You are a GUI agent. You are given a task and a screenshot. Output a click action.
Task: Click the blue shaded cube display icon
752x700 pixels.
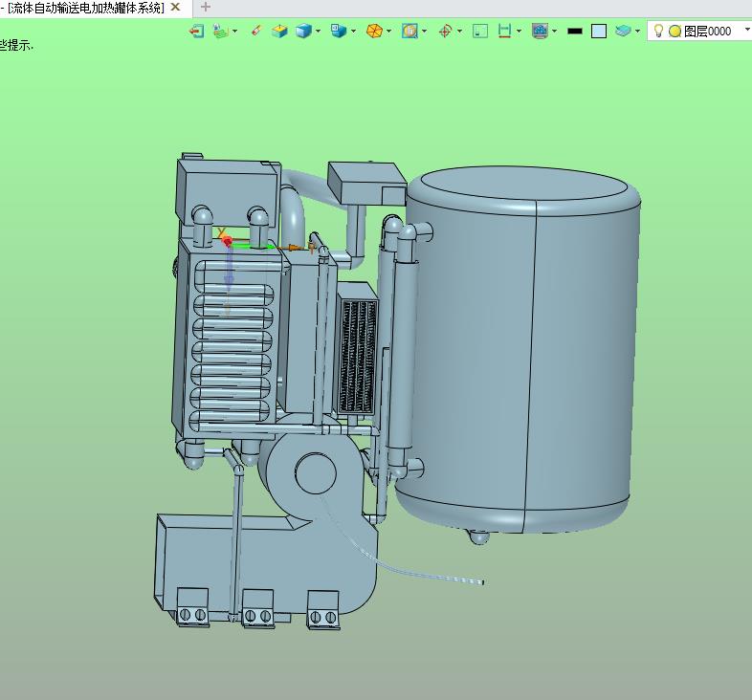tap(304, 31)
